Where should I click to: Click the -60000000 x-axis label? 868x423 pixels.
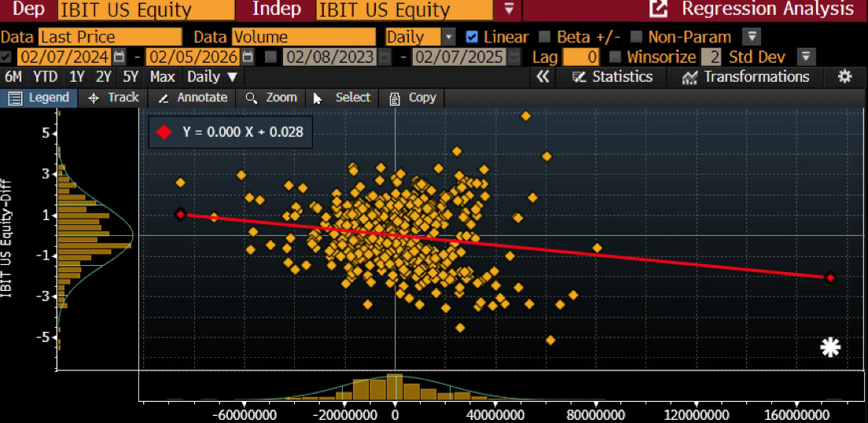[x=245, y=415]
